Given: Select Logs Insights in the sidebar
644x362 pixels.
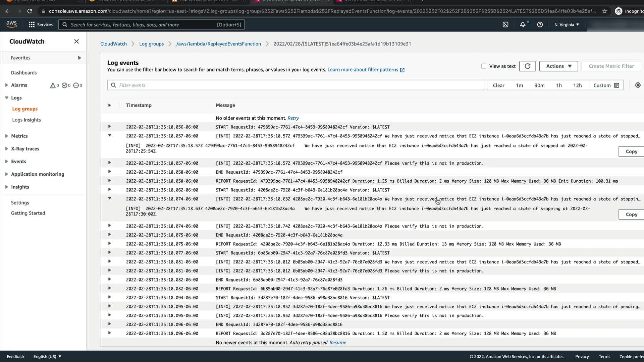Looking at the screenshot, I should click(x=26, y=120).
